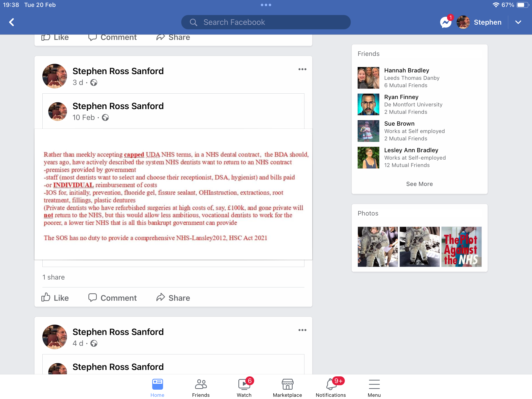The width and height of the screenshot is (532, 399).
Task: Like the 3 d post
Action: coord(55,298)
